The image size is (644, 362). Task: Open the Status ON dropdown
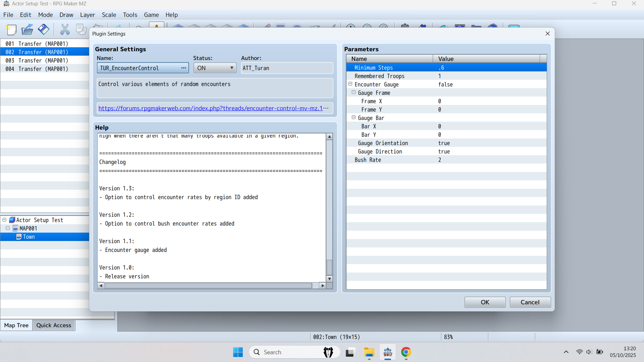215,68
